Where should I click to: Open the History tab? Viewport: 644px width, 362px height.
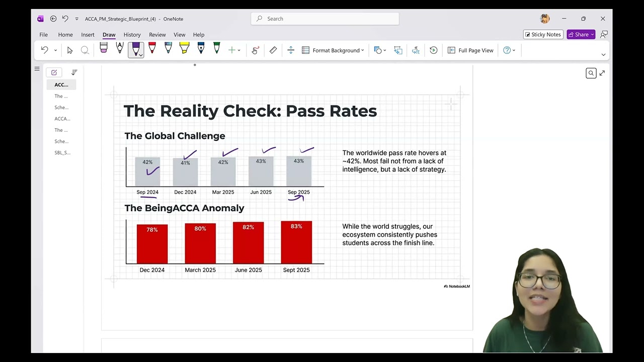[x=132, y=35]
